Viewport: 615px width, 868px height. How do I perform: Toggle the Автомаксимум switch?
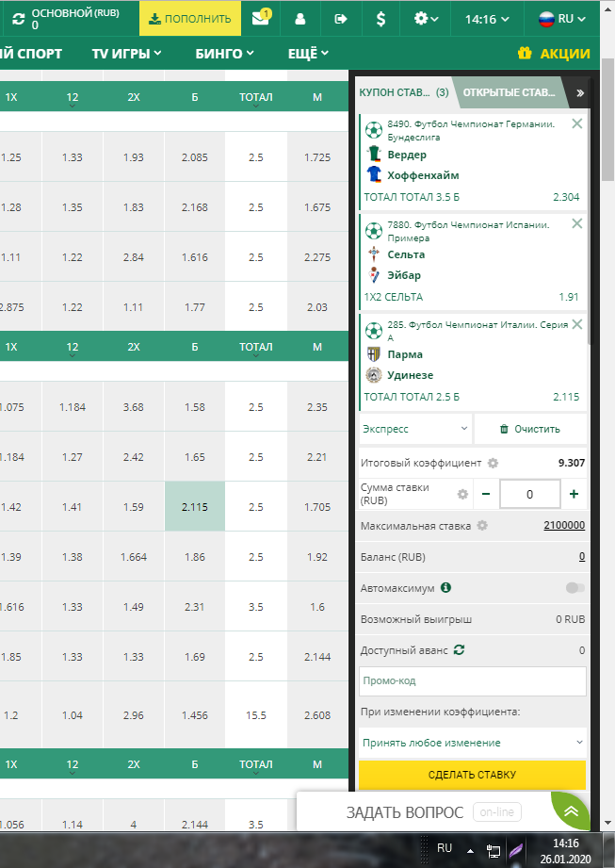[575, 588]
